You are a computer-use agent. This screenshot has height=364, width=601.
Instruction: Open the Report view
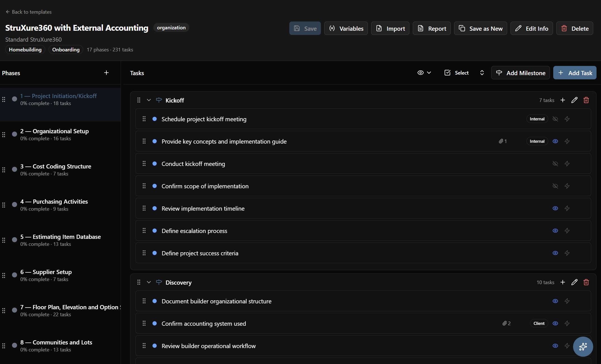[431, 28]
